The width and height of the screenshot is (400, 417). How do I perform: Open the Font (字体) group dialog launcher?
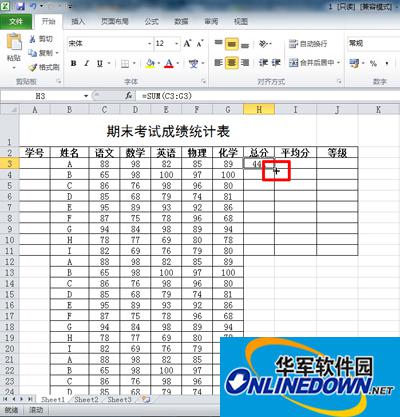tap(203, 81)
